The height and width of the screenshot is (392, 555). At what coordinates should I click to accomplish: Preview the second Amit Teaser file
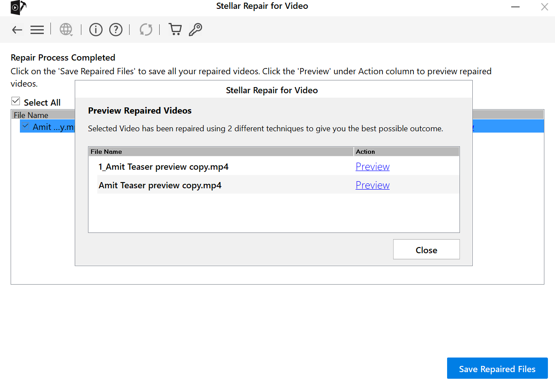(372, 185)
